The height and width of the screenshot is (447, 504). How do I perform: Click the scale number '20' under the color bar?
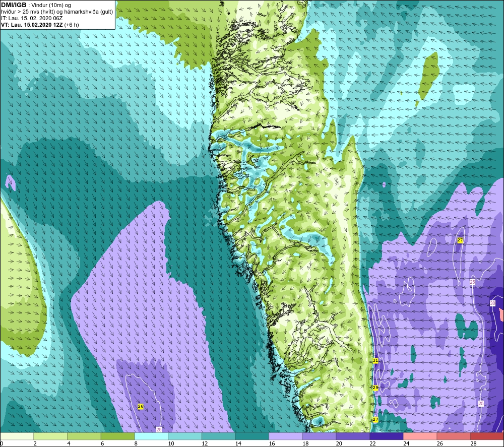coord(339,443)
